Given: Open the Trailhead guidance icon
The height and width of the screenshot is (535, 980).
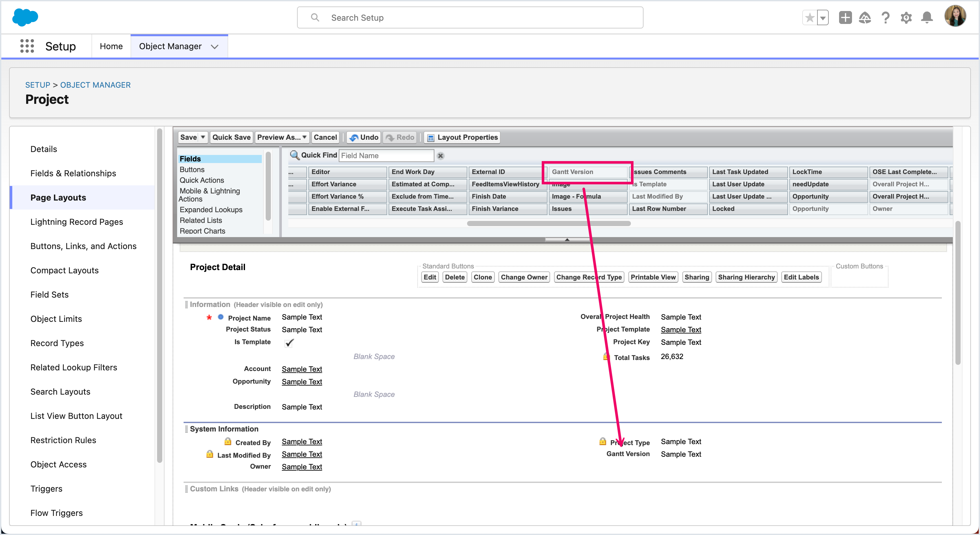Looking at the screenshot, I should 865,17.
